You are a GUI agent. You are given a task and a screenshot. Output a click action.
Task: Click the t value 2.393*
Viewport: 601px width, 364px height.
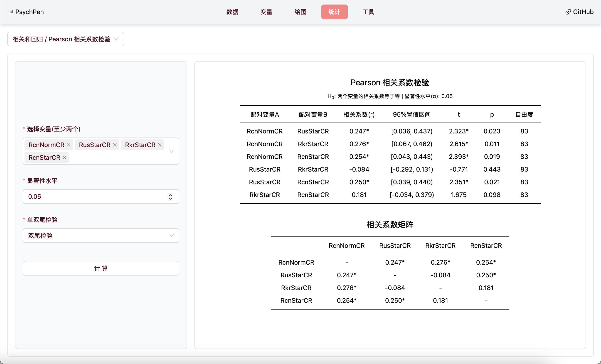(x=458, y=157)
